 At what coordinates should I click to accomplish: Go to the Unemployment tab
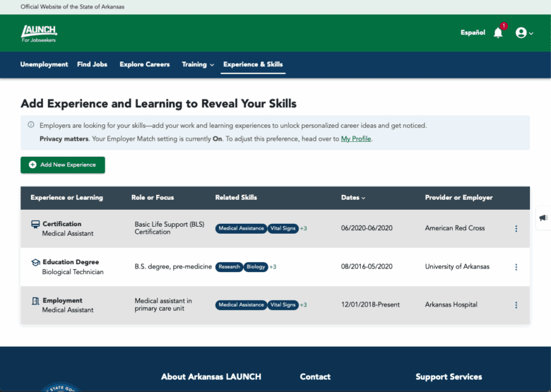click(x=44, y=64)
